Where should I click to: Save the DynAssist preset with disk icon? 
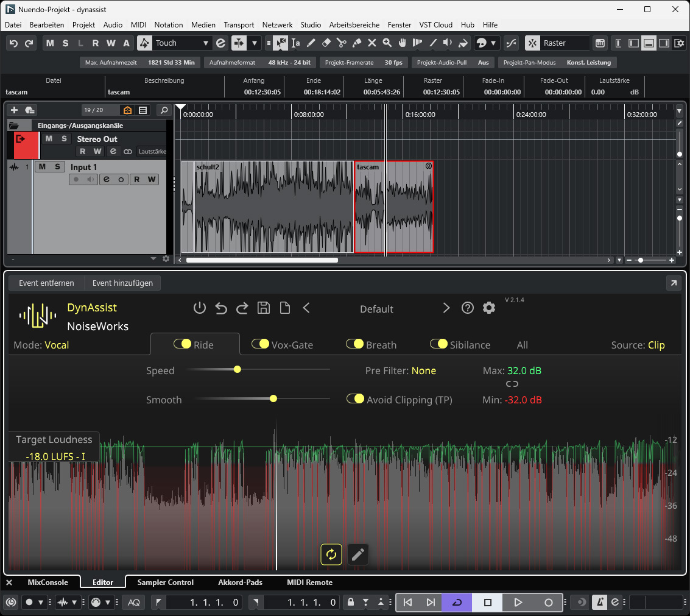pyautogui.click(x=264, y=308)
